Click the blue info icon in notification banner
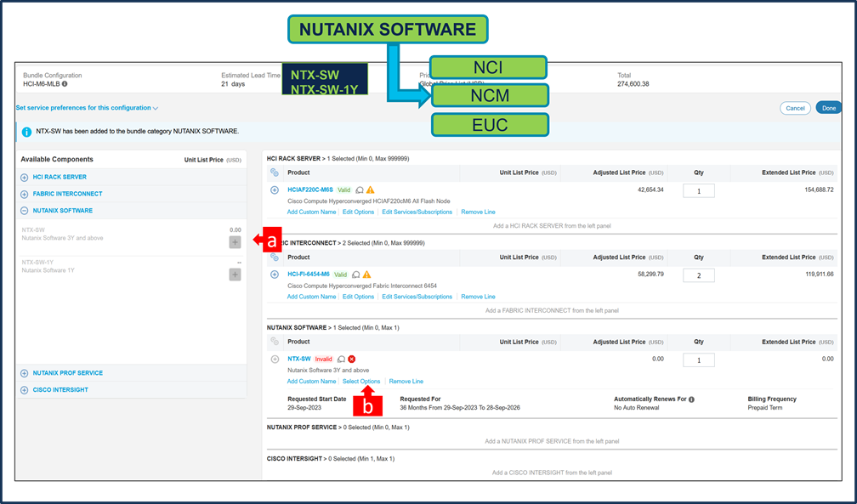Screen dimensions: 857x504 [x=26, y=132]
